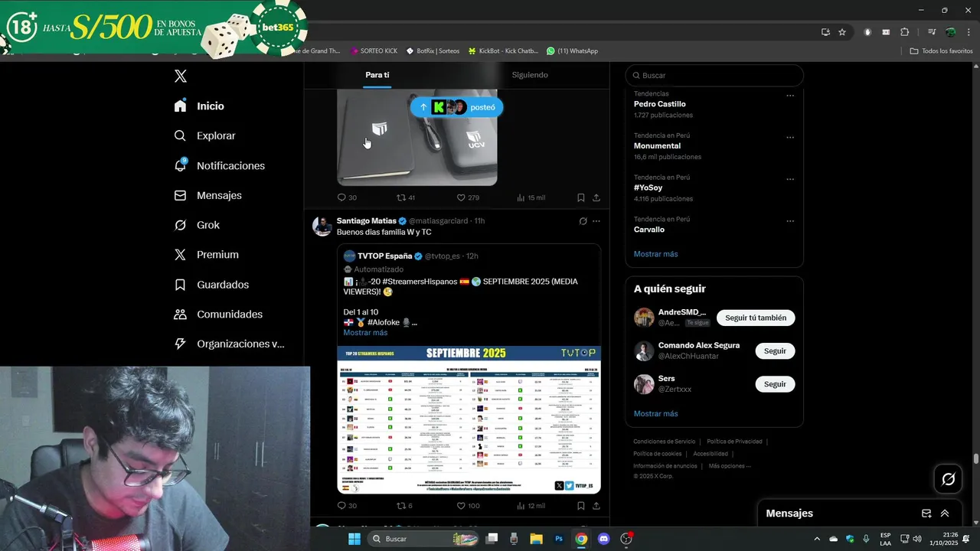Open more options on Santiago Matias post
Image resolution: width=980 pixels, height=551 pixels.
coord(596,221)
